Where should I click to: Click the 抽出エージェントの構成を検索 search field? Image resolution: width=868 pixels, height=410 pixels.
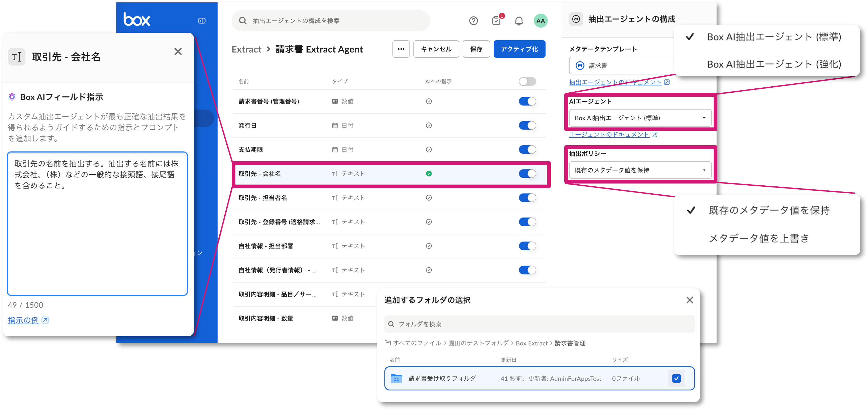point(331,21)
